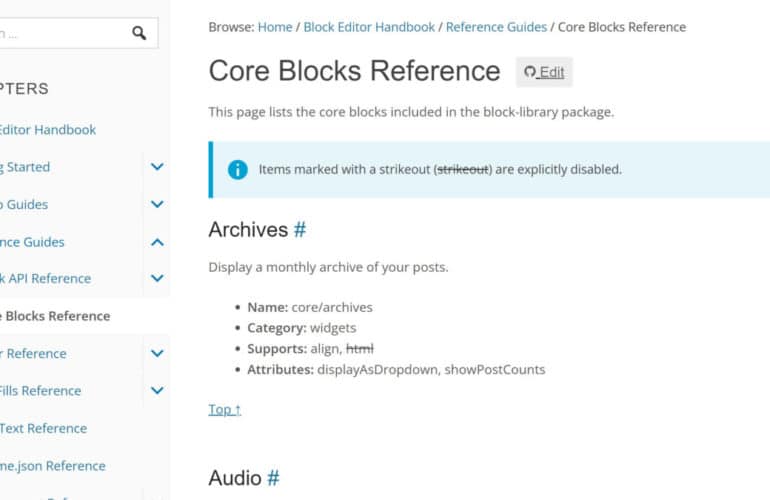Jump back via the Top ↑ link
Screen dimensions: 770x500
[224, 409]
